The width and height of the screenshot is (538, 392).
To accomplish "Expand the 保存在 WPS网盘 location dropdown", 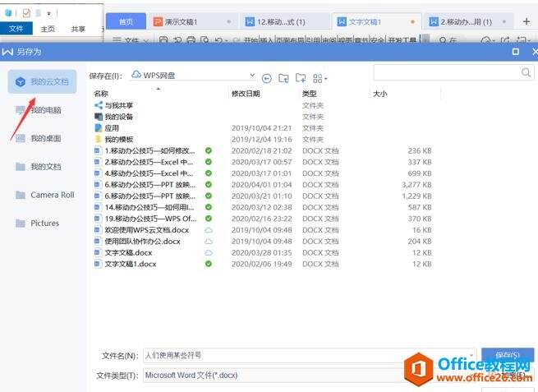I will 252,75.
